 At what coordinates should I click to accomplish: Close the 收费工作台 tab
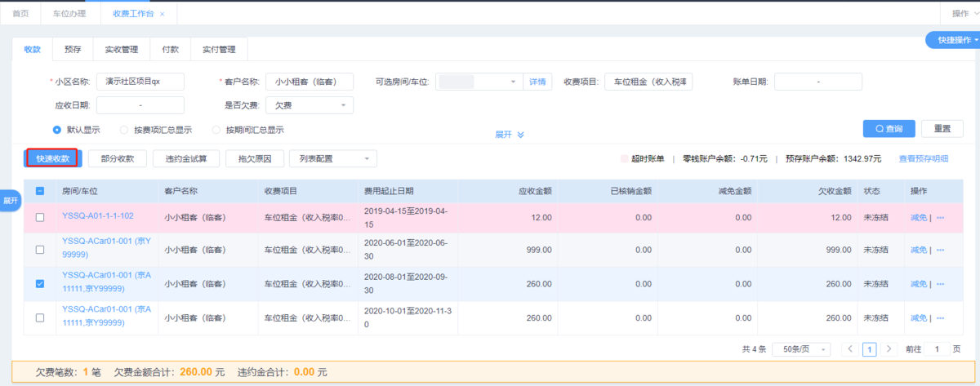point(162,14)
